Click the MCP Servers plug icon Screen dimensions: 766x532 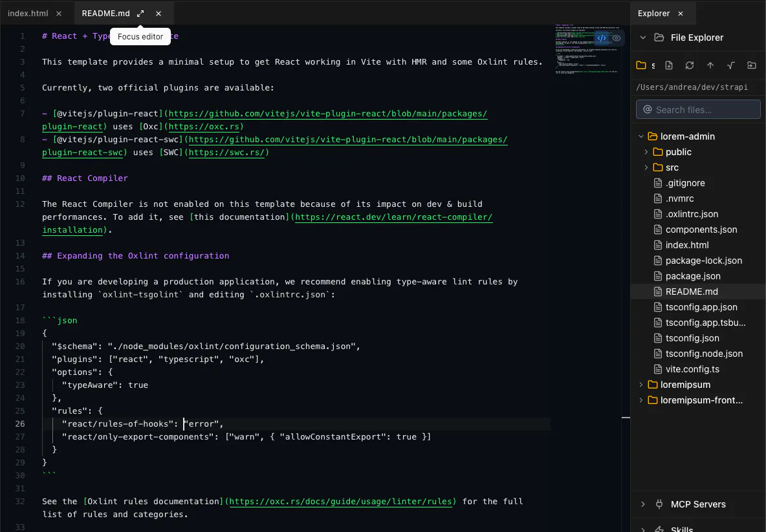(659, 504)
